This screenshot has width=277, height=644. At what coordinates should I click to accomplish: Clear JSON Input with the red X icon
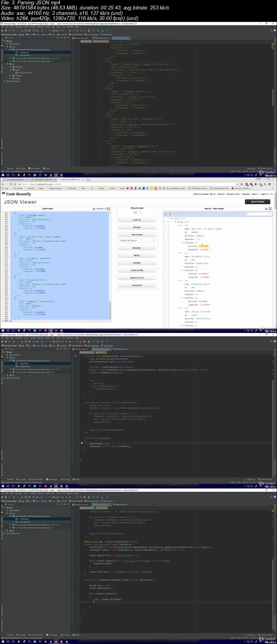point(105,209)
